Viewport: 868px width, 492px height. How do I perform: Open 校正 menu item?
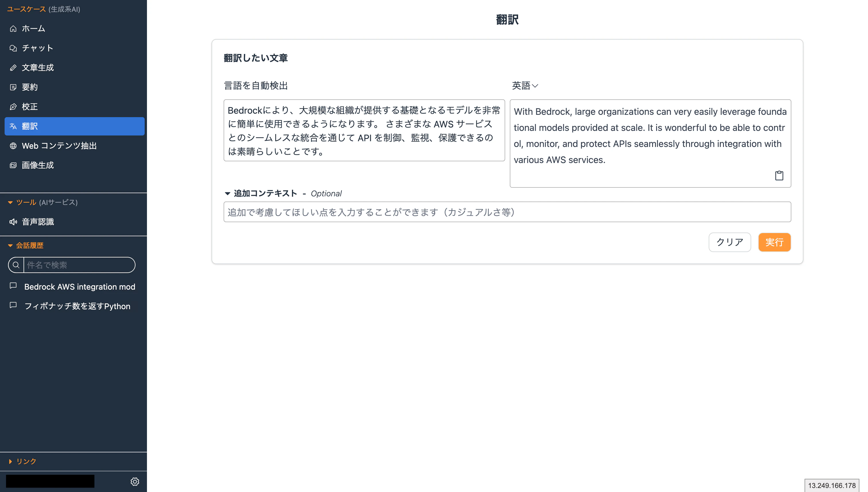74,107
